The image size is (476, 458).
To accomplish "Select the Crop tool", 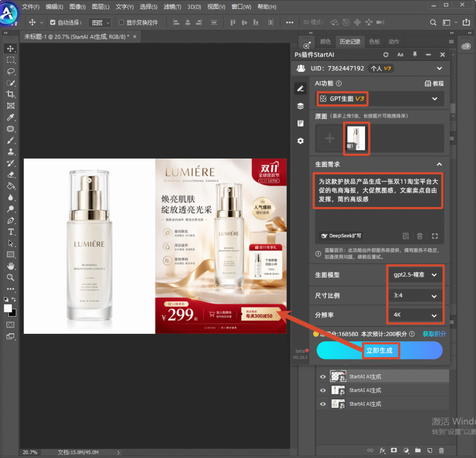I will pos(11,94).
